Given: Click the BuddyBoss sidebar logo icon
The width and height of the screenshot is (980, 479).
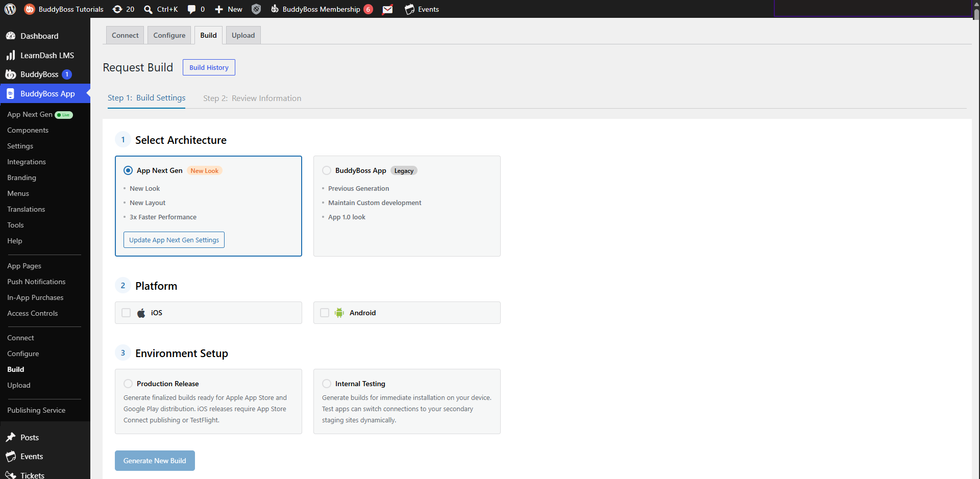Looking at the screenshot, I should [x=11, y=74].
